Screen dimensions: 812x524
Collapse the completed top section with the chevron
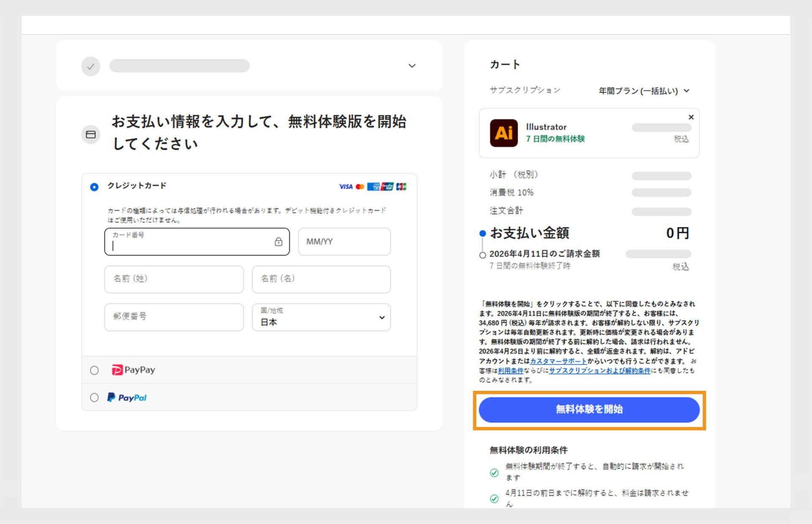click(x=412, y=66)
